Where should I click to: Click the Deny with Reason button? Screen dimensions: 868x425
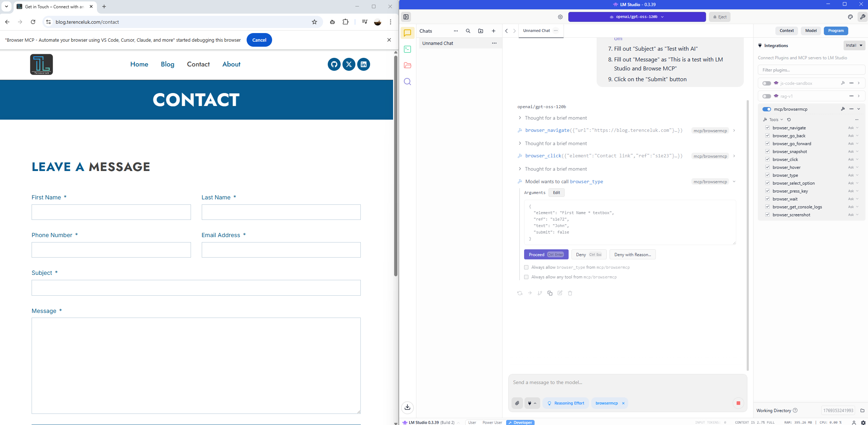(x=632, y=254)
